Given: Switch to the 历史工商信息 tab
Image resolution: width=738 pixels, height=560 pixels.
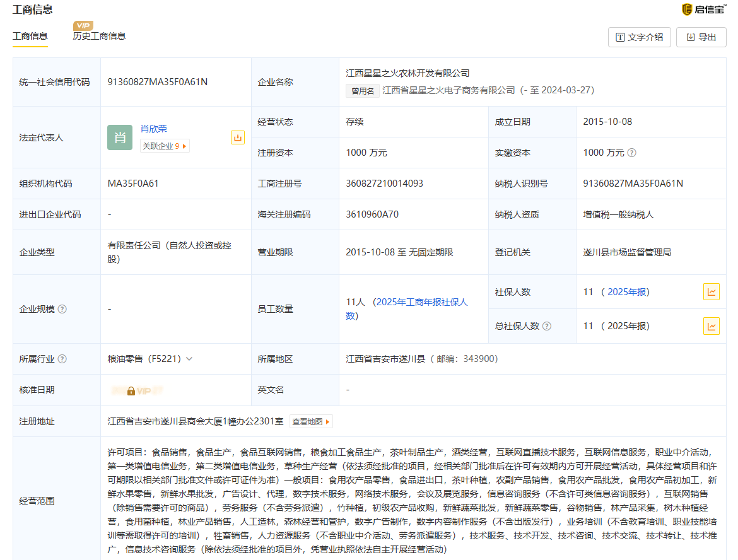Looking at the screenshot, I should [x=99, y=36].
